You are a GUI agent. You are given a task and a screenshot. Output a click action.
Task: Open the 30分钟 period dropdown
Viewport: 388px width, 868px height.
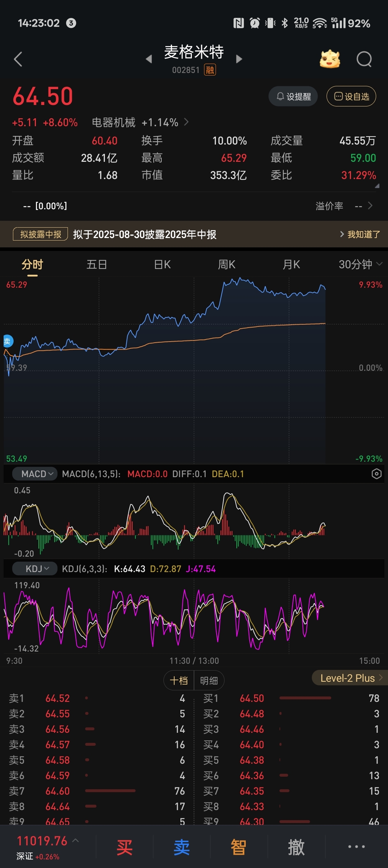point(360,265)
